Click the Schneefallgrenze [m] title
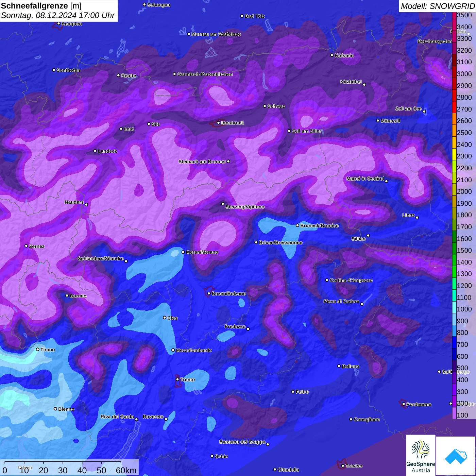Viewport: 476px width, 476px height. [41, 6]
